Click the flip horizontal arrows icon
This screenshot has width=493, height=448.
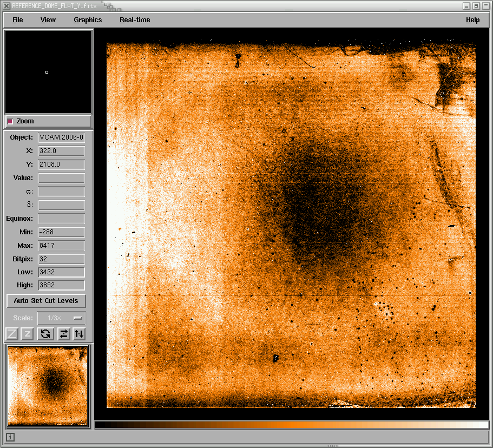pos(64,334)
